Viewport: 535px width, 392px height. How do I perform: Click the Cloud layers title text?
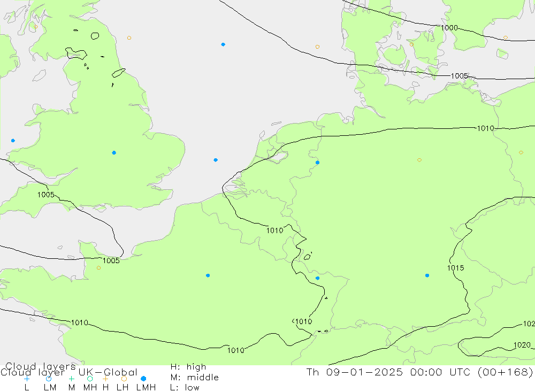tap(40, 366)
